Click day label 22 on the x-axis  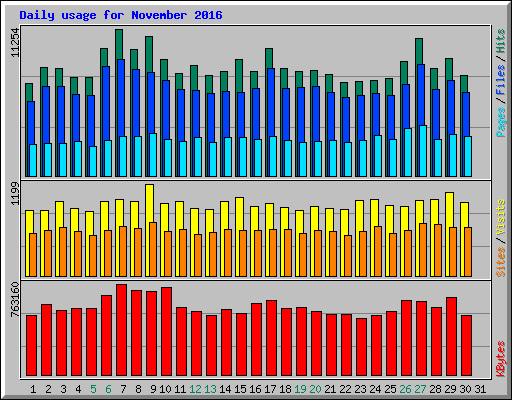click(x=345, y=389)
